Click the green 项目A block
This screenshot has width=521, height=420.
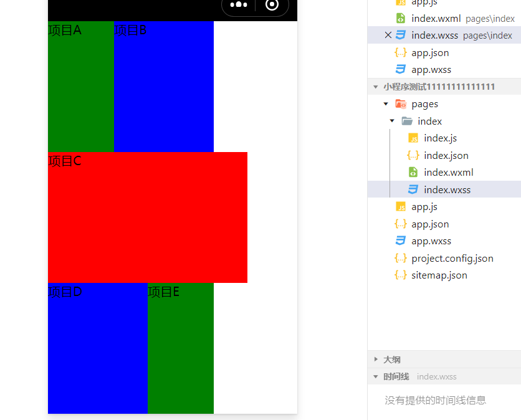point(81,87)
